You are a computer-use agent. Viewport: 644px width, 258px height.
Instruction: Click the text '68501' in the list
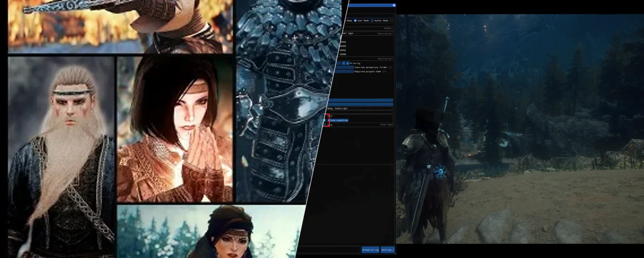coord(343,50)
